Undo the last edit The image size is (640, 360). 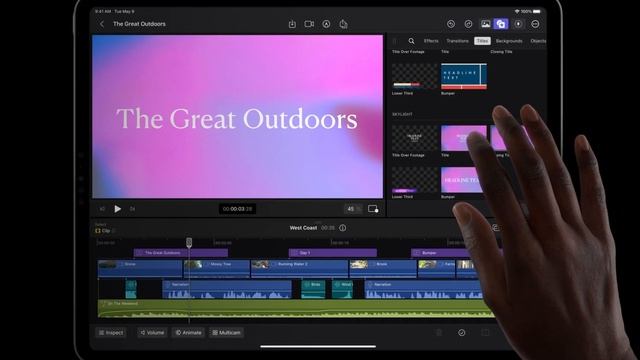[x=451, y=24]
